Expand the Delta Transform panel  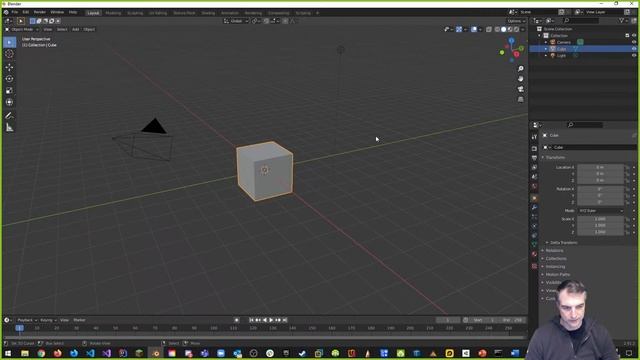[562, 242]
